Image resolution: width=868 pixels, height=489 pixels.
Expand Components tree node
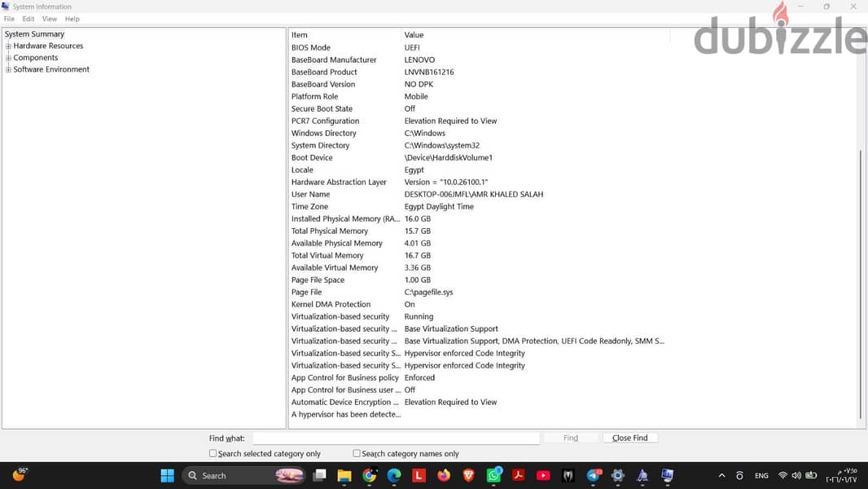point(8,58)
